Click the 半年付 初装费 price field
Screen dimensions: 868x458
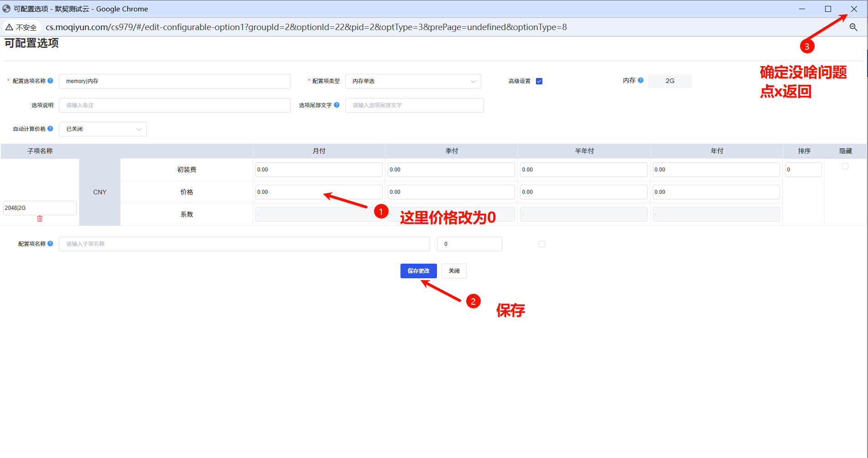pos(584,170)
